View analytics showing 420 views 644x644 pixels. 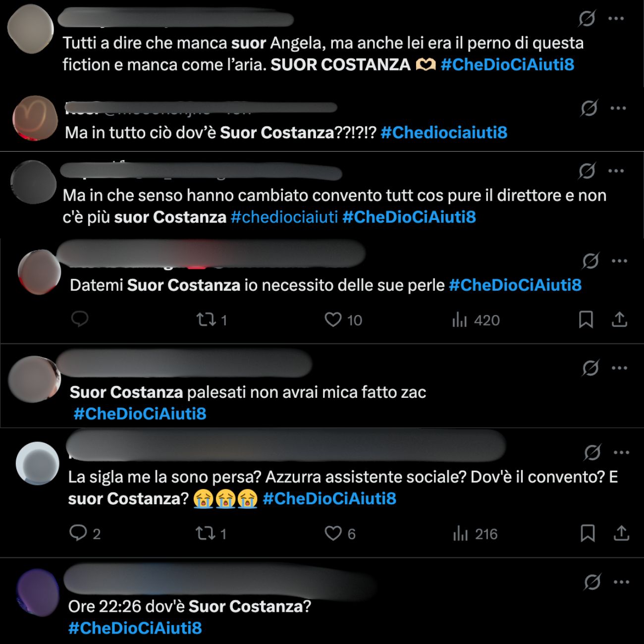point(460,321)
